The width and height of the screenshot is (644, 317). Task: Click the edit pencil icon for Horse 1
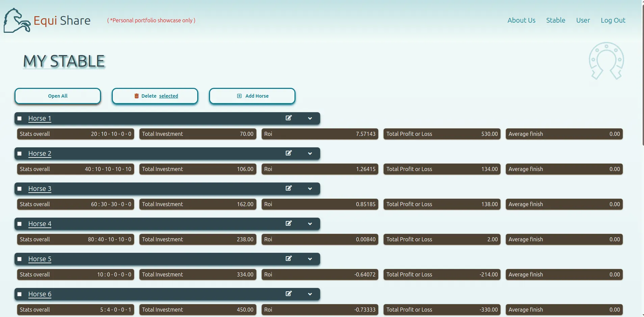click(x=288, y=118)
